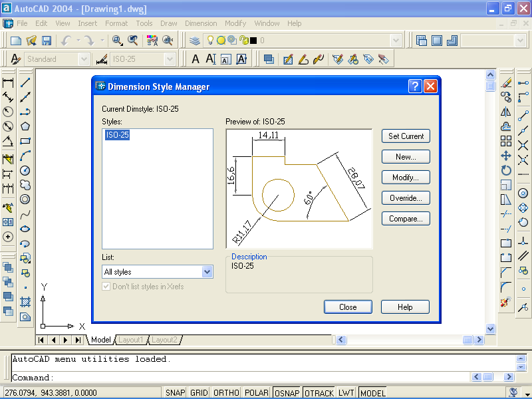Viewport: 532px width, 399px height.
Task: Click the New drawing icon in toolbar
Action: pos(15,41)
